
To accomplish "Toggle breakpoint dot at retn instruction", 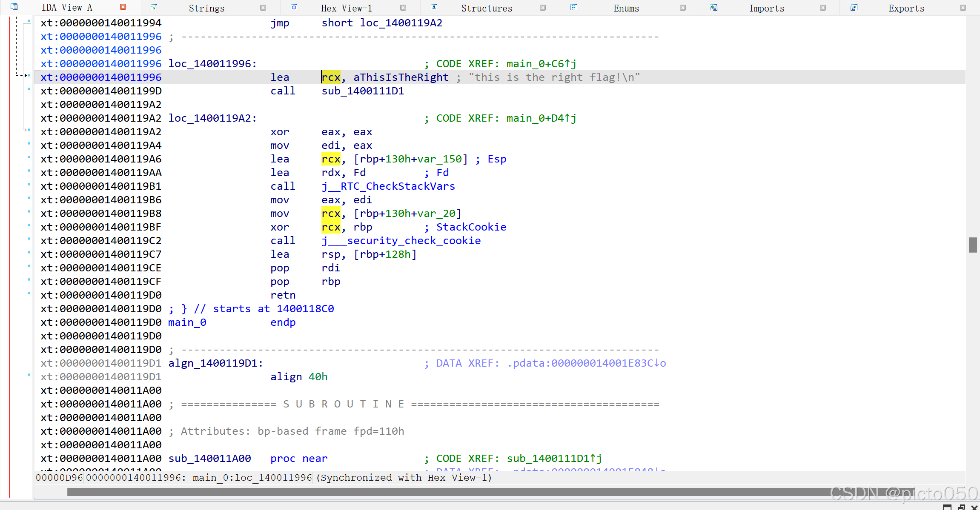I will 29,293.
